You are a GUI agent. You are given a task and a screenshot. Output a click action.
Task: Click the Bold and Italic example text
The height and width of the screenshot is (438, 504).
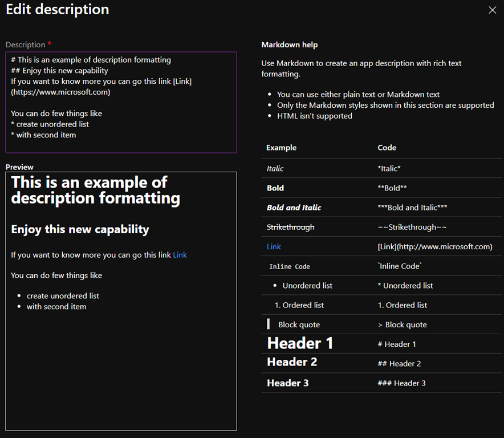[294, 208]
